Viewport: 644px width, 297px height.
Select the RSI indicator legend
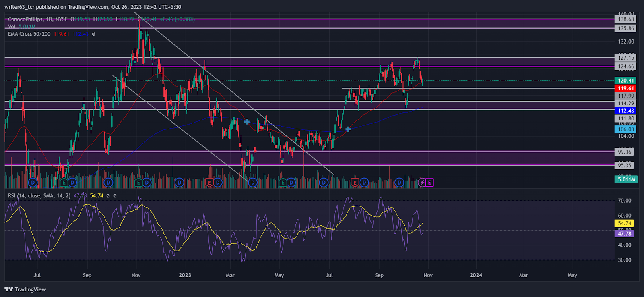pyautogui.click(x=39, y=196)
